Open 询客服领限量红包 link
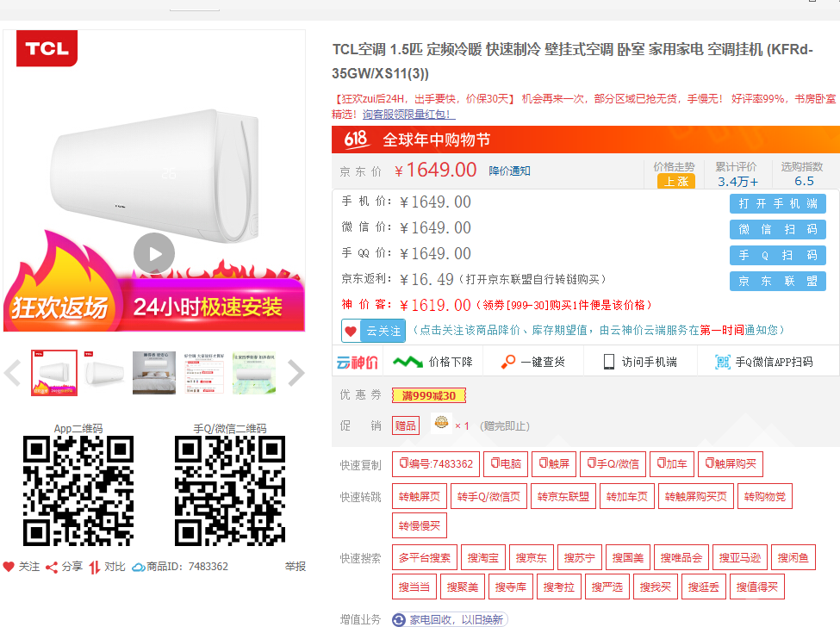Viewport: 840px width, 627px height. pos(408,114)
